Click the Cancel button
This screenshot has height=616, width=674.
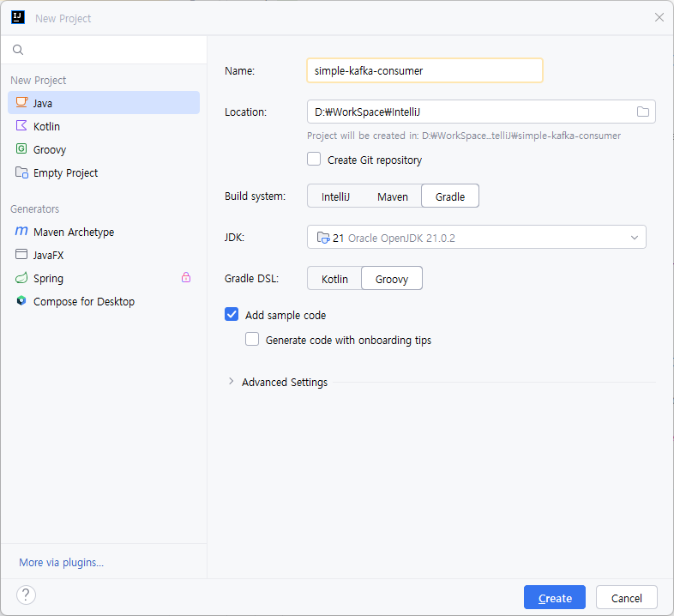[x=626, y=597]
